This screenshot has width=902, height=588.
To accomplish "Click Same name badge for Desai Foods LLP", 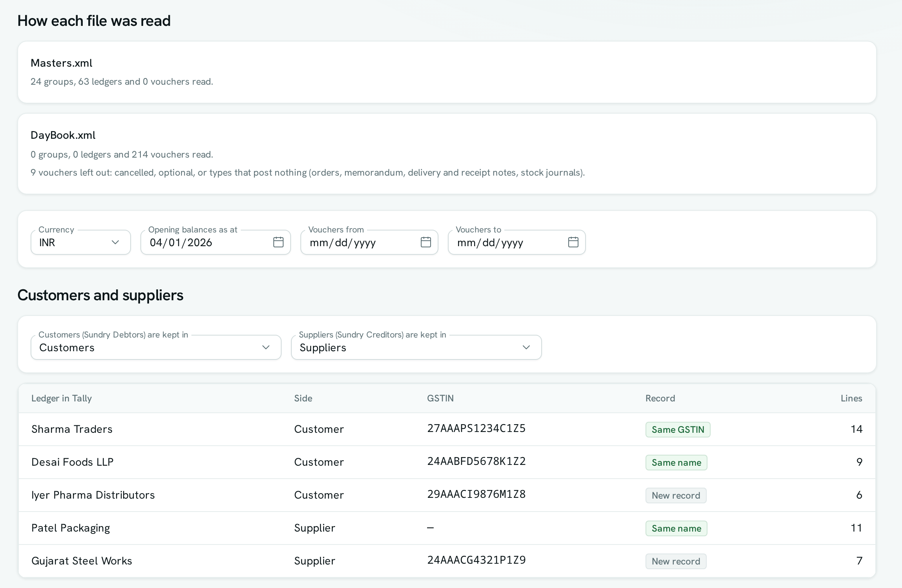I will pos(676,463).
